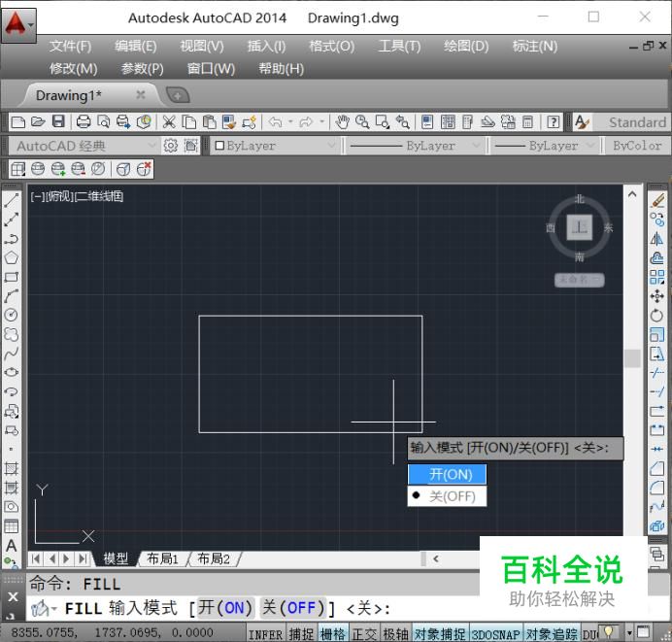This screenshot has height=642, width=672.
Task: Toggle 正交 ortho mode
Action: click(x=364, y=634)
